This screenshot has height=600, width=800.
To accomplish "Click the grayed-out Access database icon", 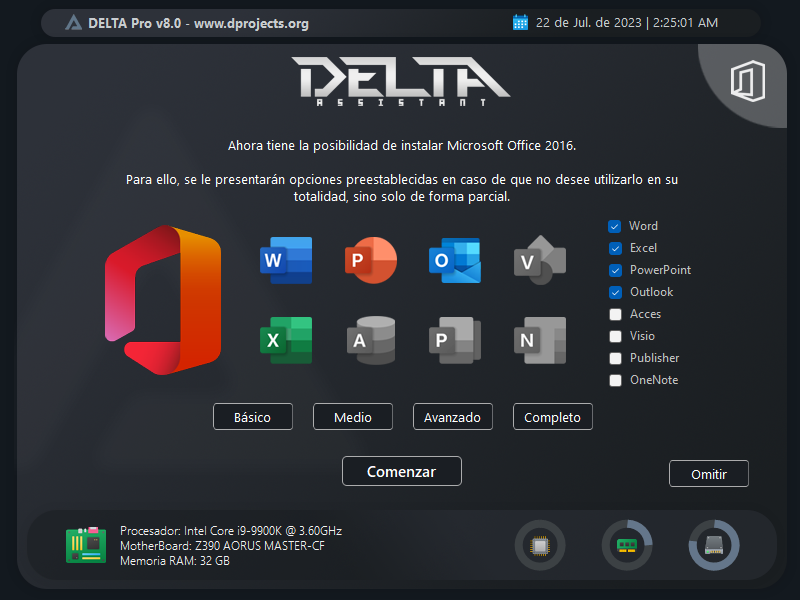I will tap(370, 340).
